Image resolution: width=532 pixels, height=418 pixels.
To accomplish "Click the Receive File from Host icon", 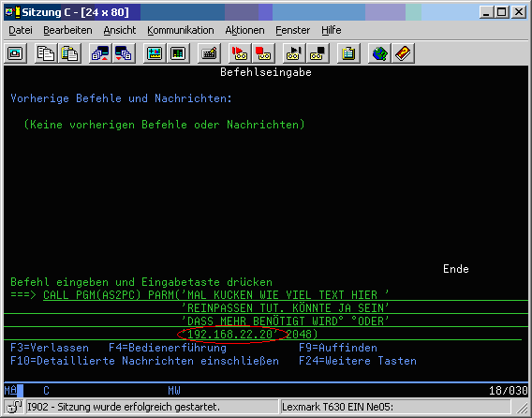I will [124, 53].
